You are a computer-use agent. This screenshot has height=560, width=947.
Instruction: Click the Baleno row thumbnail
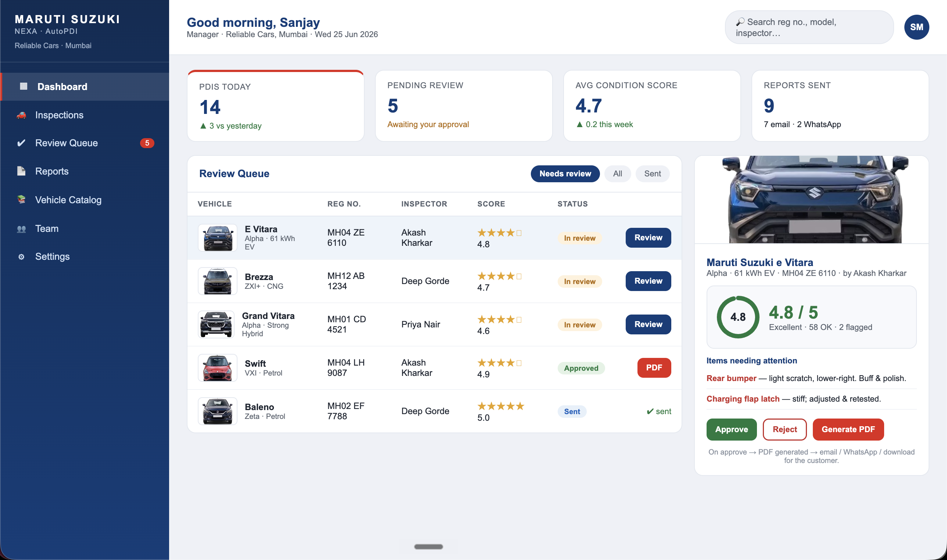coord(218,411)
